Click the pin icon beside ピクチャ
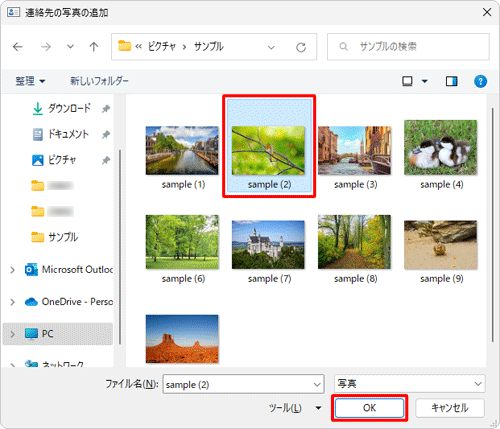Screen dimensions: 500x429 click(x=106, y=161)
